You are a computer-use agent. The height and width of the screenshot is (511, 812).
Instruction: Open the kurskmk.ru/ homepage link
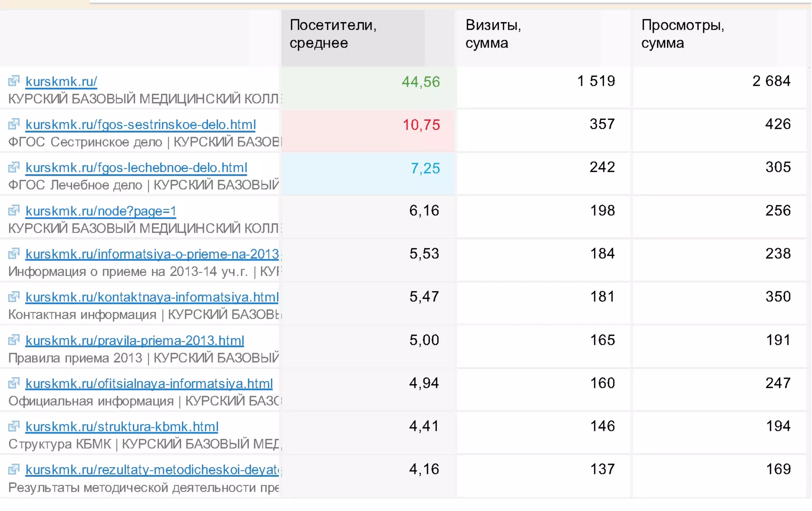[61, 81]
